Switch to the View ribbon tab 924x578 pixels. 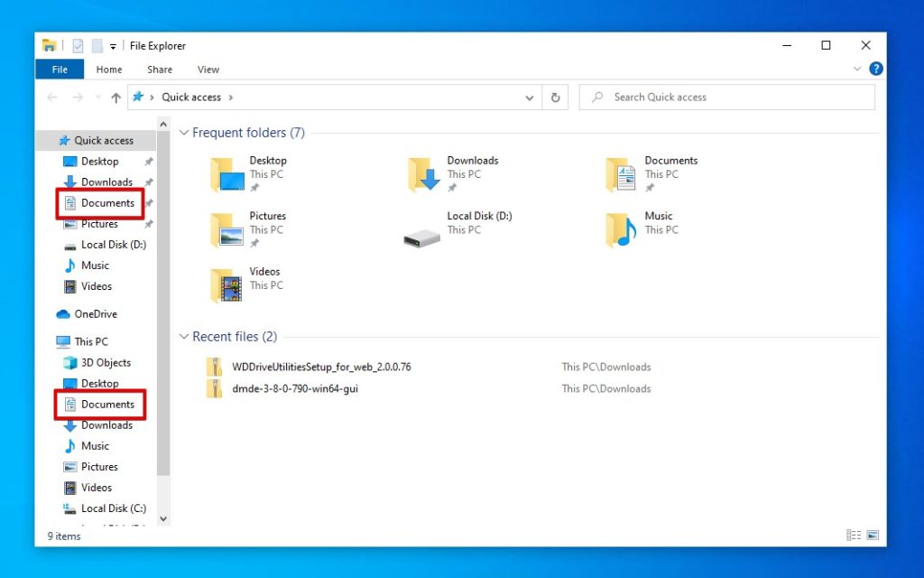(208, 70)
